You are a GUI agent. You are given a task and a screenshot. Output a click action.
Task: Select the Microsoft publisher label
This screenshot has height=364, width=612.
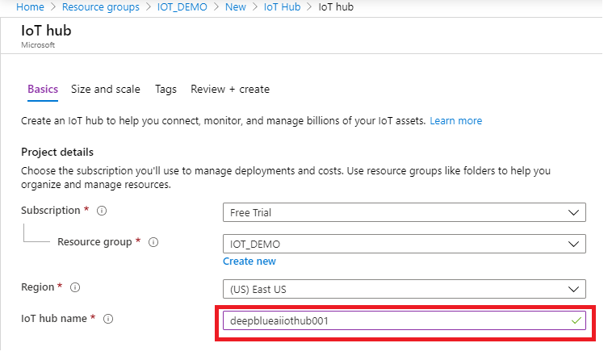point(38,45)
